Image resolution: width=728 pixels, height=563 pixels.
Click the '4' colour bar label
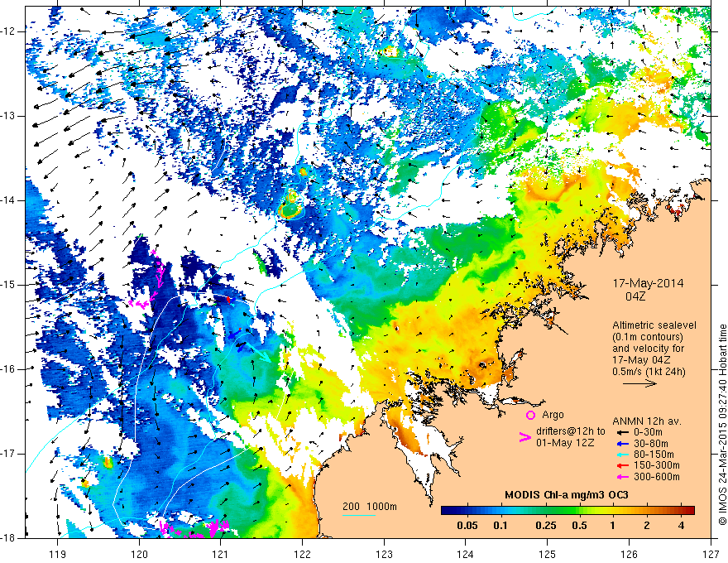pos(681,526)
